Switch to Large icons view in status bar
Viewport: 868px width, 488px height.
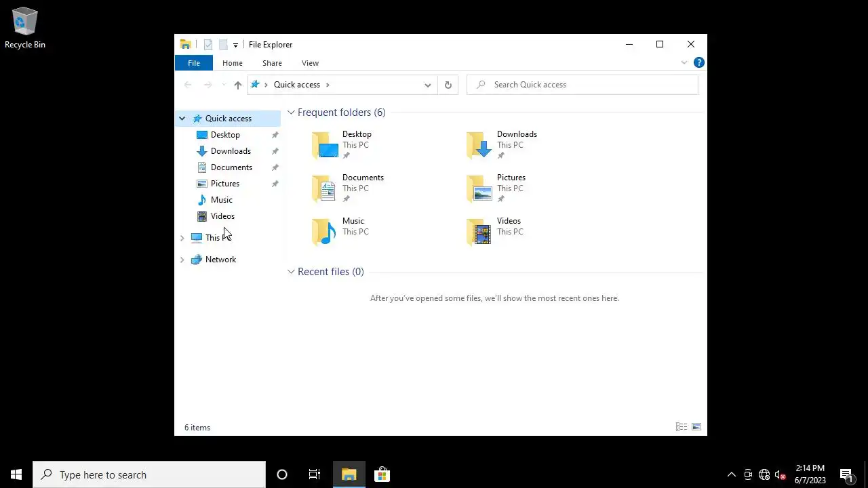point(696,427)
